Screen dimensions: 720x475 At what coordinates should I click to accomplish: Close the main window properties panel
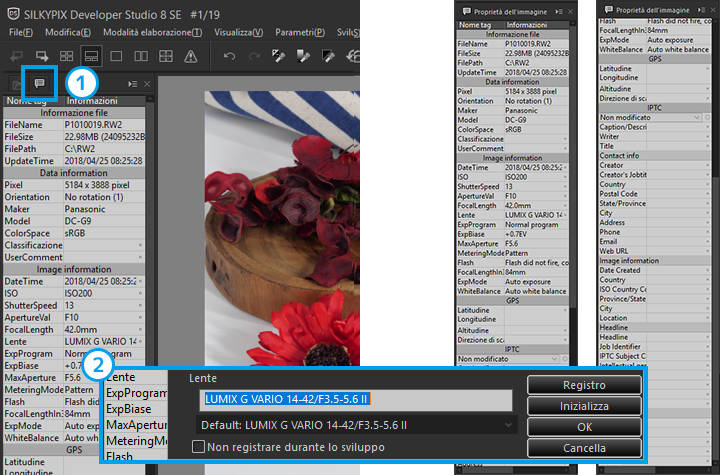tap(147, 84)
